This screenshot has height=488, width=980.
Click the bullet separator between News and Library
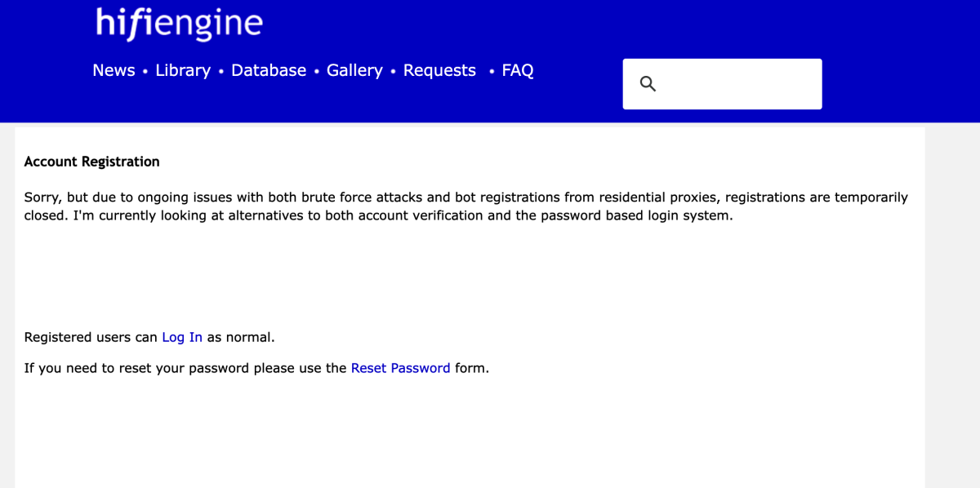coord(145,72)
